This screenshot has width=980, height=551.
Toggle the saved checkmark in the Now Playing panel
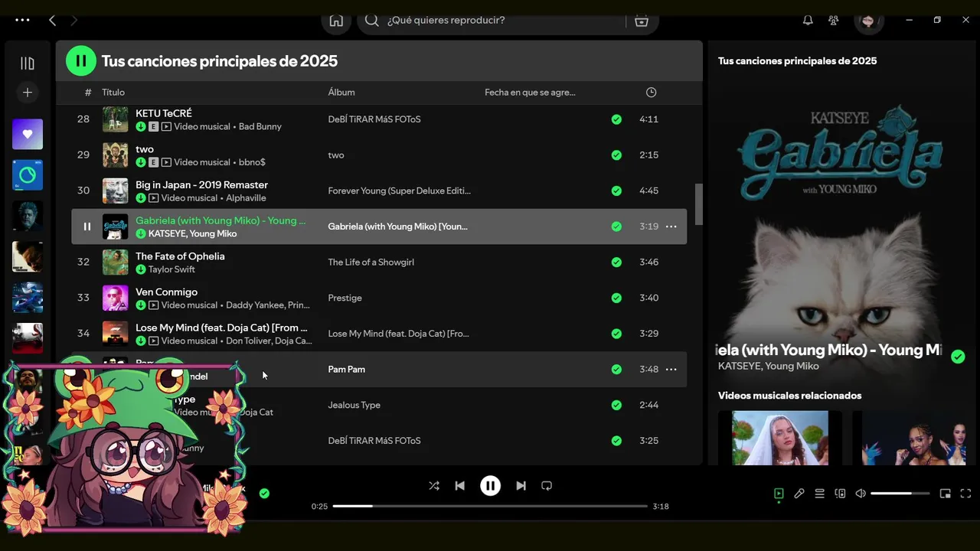click(x=958, y=357)
